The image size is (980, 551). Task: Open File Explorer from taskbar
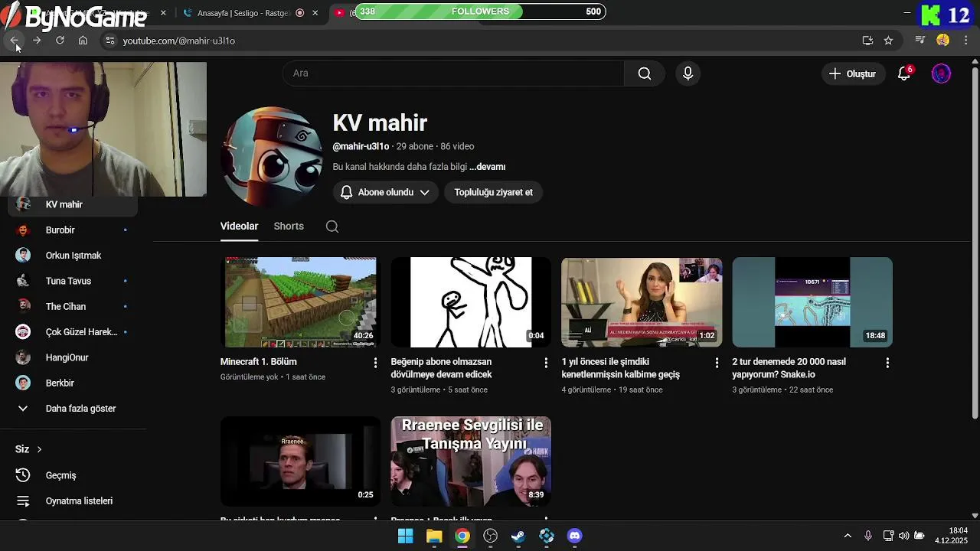(x=434, y=536)
